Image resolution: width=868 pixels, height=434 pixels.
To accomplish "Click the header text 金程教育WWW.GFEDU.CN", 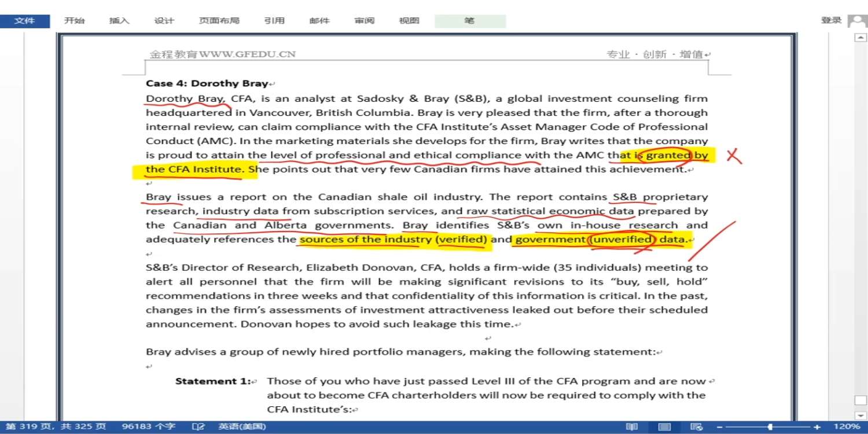I will [x=223, y=54].
